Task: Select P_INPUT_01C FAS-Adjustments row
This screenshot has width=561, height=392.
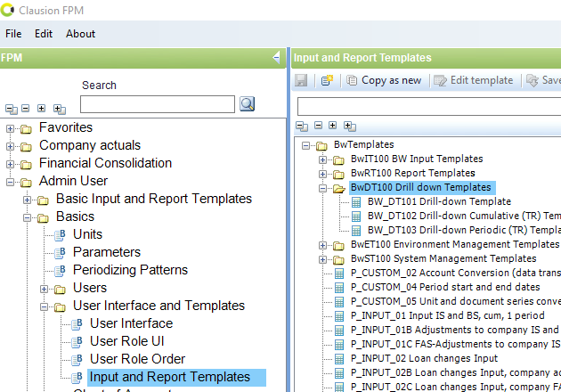Action: tap(455, 345)
